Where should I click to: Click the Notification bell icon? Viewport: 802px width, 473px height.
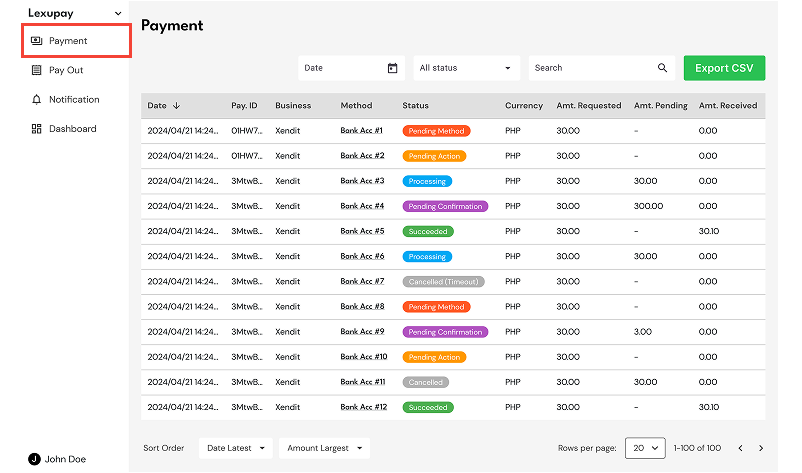[36, 99]
